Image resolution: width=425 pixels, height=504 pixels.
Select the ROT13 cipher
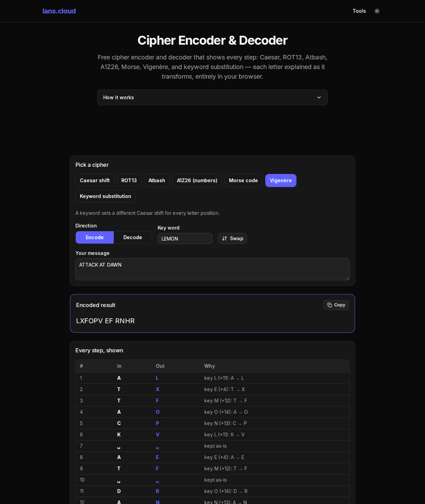click(129, 180)
